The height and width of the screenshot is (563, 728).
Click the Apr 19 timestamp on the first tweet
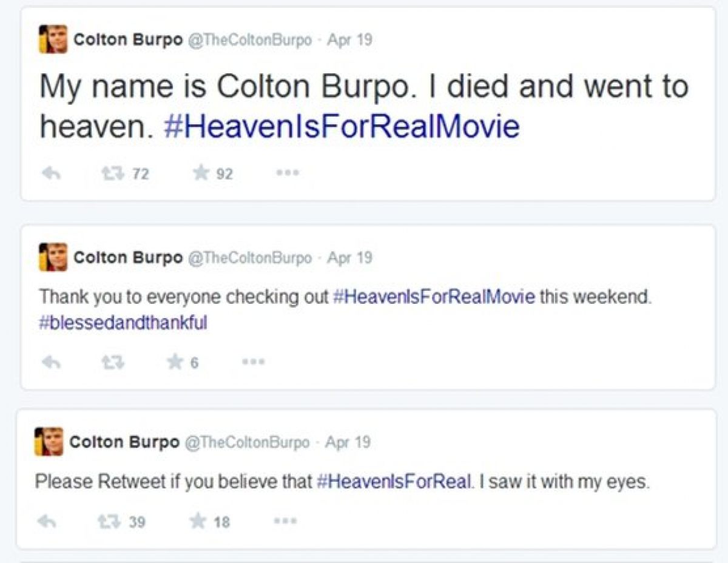(349, 40)
